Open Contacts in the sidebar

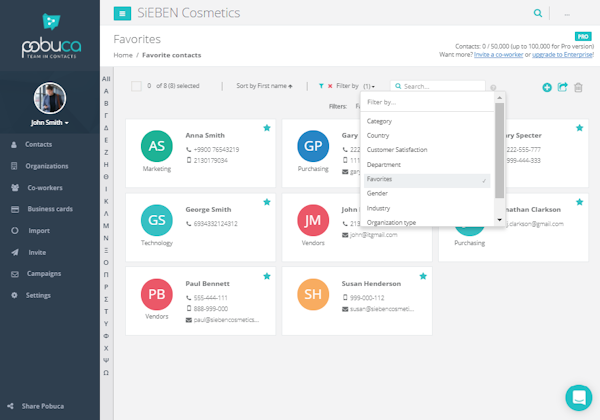click(38, 144)
